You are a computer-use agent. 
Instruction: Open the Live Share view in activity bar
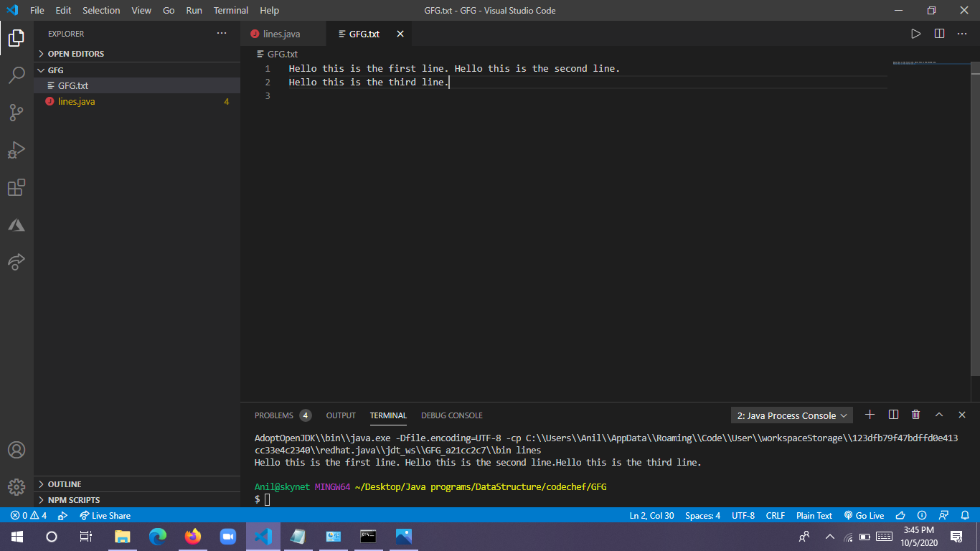pos(17,262)
